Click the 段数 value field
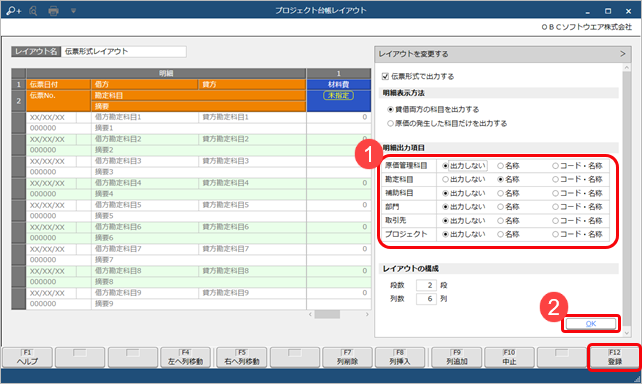This screenshot has width=642, height=384. [x=426, y=285]
